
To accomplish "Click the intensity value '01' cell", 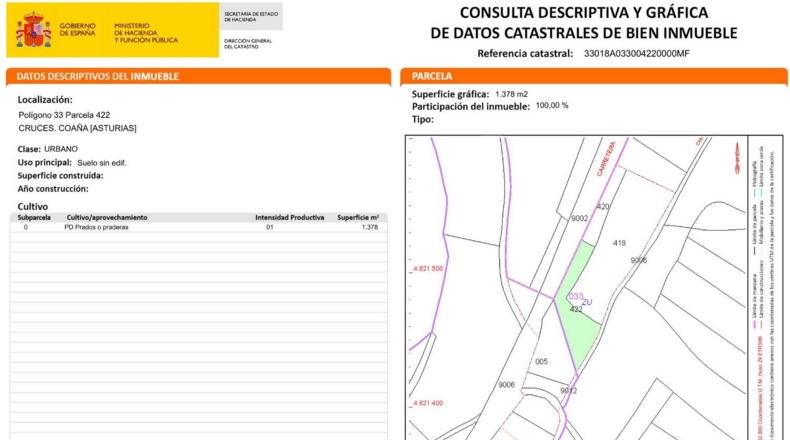I will click(x=270, y=227).
